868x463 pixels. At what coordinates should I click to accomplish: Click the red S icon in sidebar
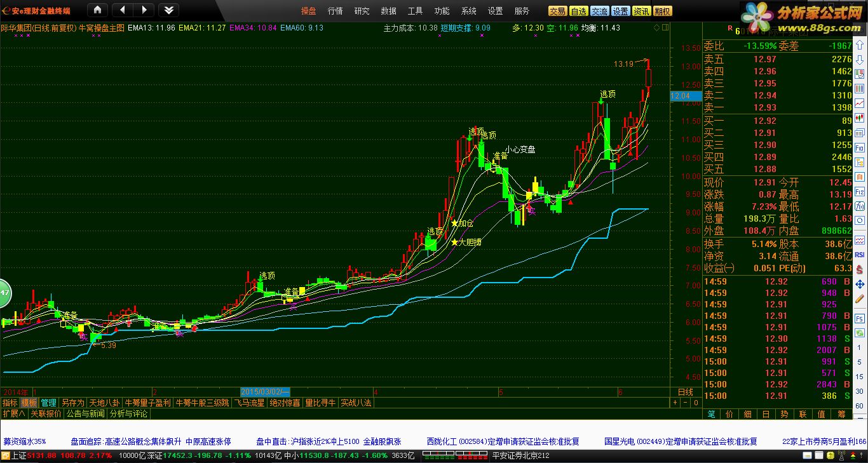pyautogui.click(x=860, y=269)
